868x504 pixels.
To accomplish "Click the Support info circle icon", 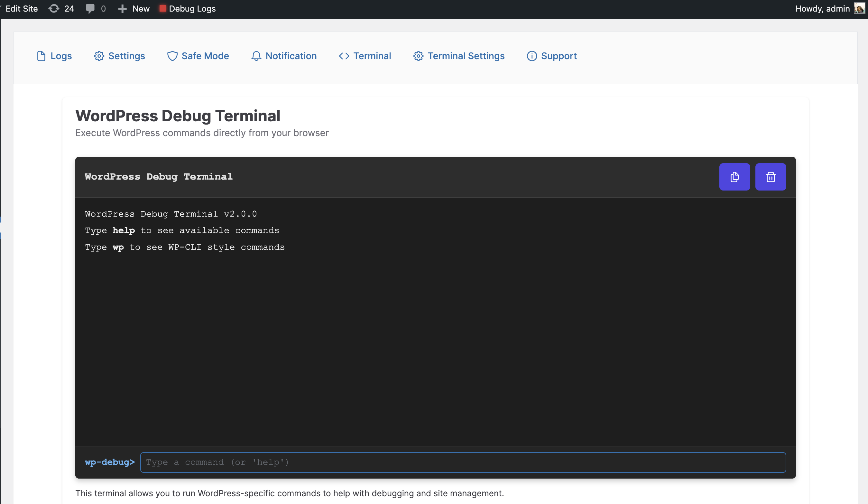I will tap(532, 56).
